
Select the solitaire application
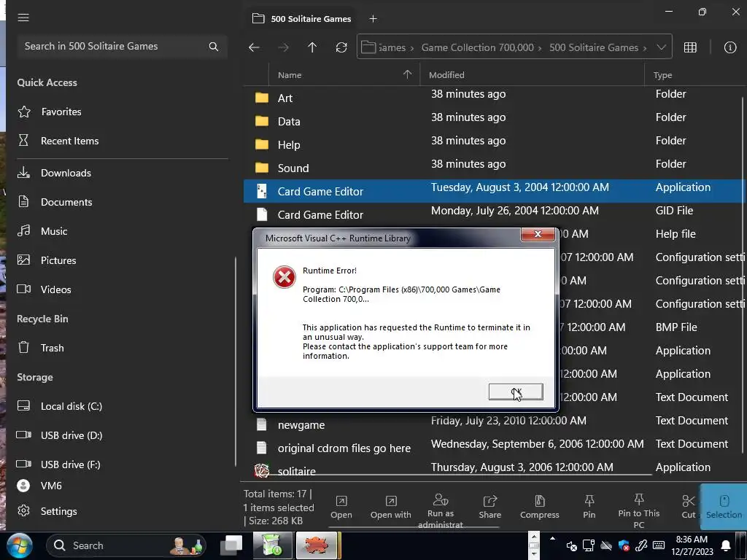[495, 470]
